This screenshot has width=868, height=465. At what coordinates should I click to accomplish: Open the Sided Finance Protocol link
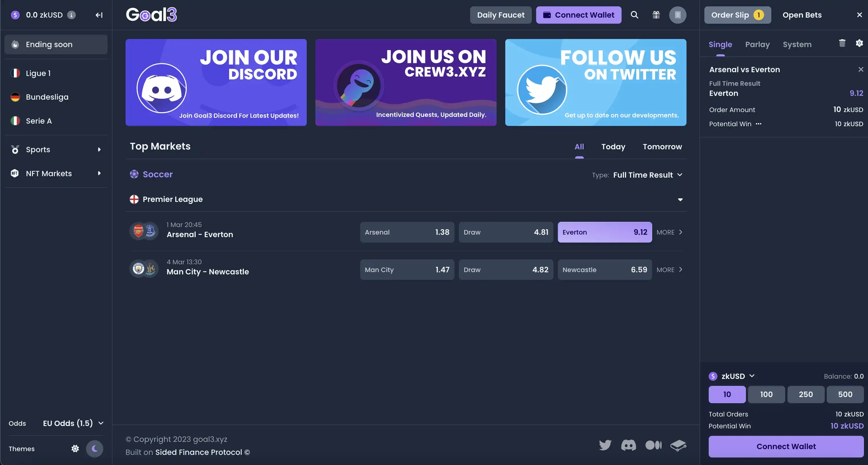coord(203,452)
